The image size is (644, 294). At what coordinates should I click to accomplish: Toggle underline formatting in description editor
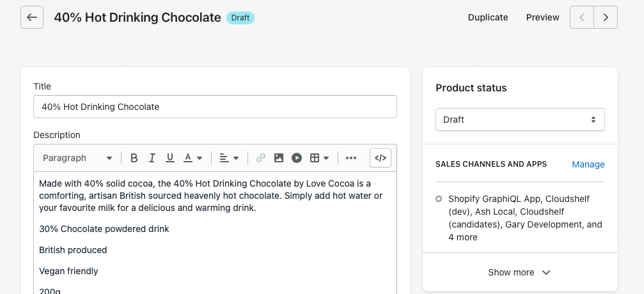(x=170, y=158)
